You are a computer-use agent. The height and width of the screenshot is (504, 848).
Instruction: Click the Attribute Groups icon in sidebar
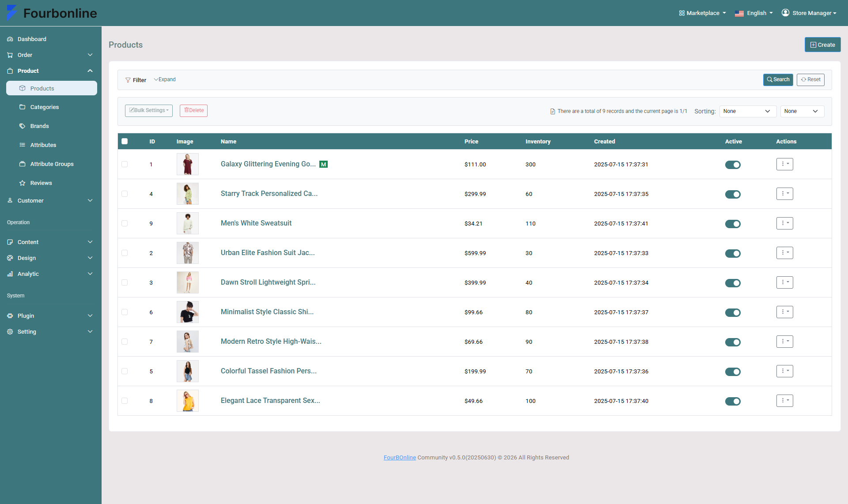23,164
